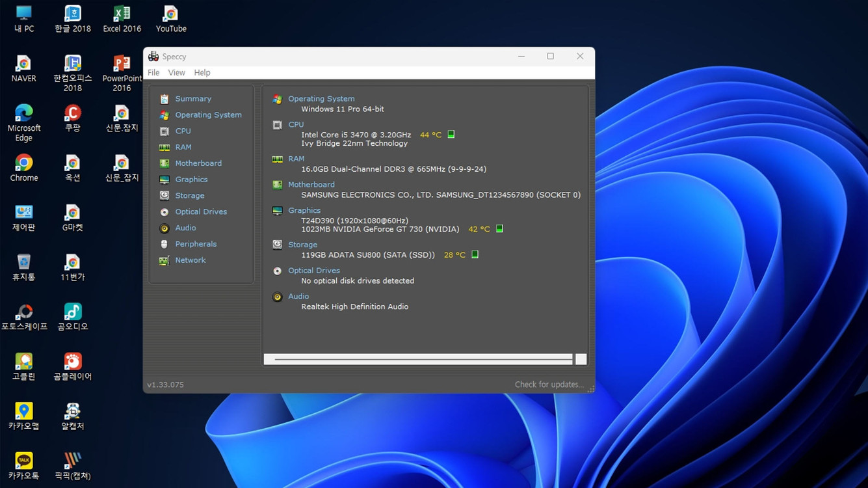This screenshot has height=488, width=868.
Task: Select the 곰플레이어 desktop icon
Action: 73,367
